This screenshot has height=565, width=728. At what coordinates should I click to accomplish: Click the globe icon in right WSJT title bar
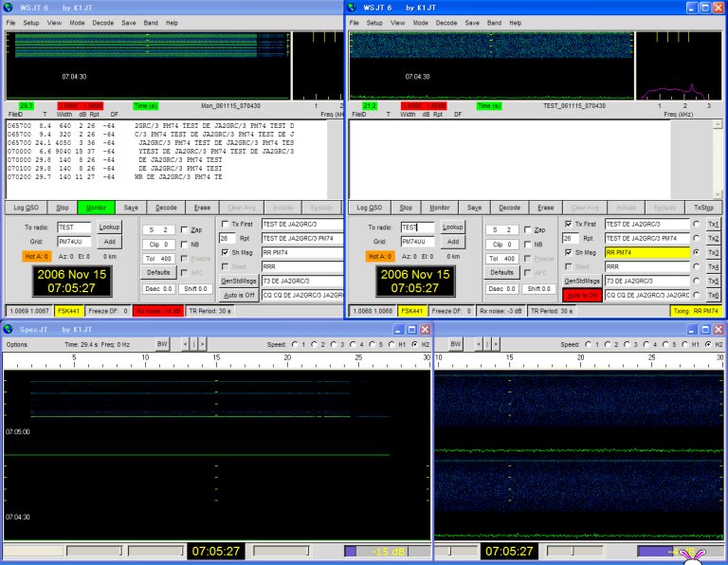point(352,8)
